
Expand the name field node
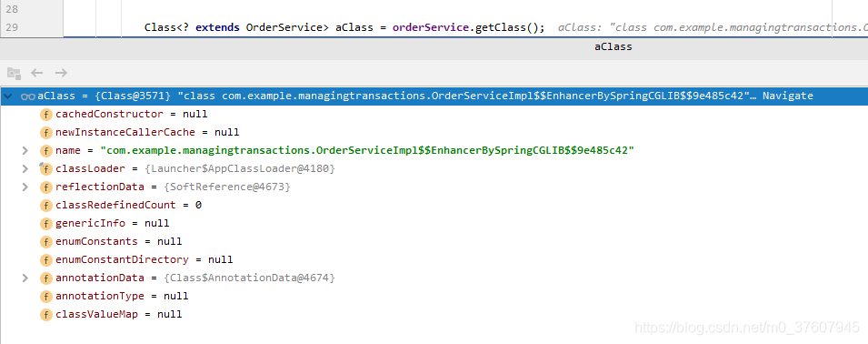pyautogui.click(x=25, y=150)
